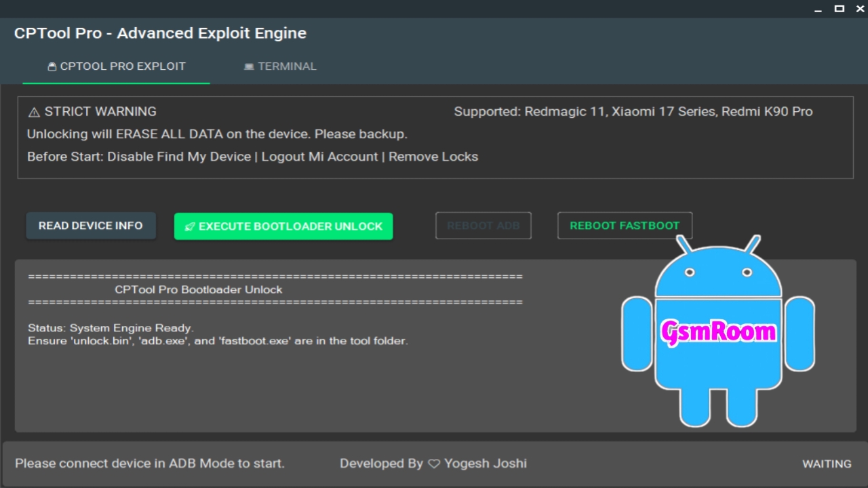Close the CPTool Pro window
This screenshot has height=488, width=868.
click(x=861, y=9)
